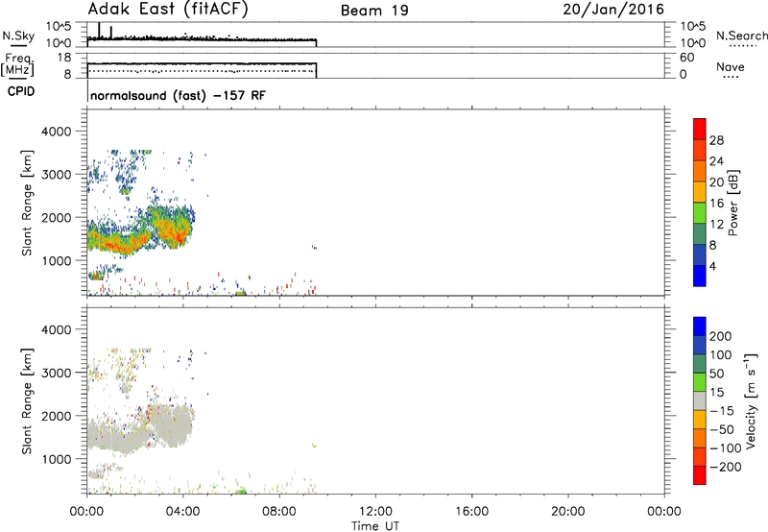The width and height of the screenshot is (768, 532).
Task: Click 'normalsound (fast) -157 RF' text
Action: (178, 95)
